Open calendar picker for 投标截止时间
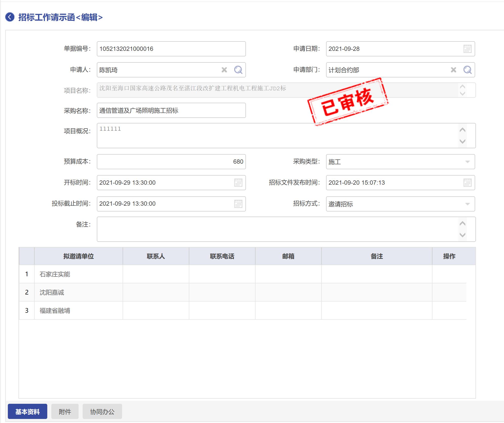The height and width of the screenshot is (423, 504). tap(238, 204)
